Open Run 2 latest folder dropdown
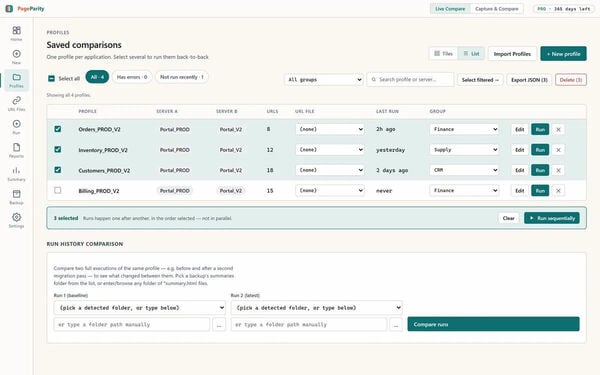The height and width of the screenshot is (375, 600). [316, 308]
